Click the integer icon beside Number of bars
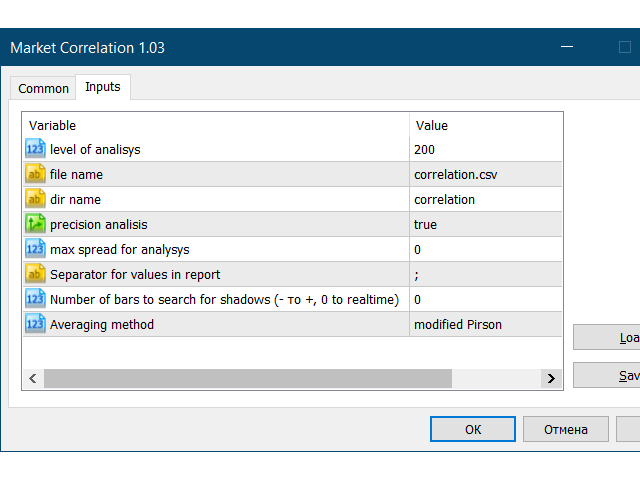640x480 pixels. tap(35, 299)
